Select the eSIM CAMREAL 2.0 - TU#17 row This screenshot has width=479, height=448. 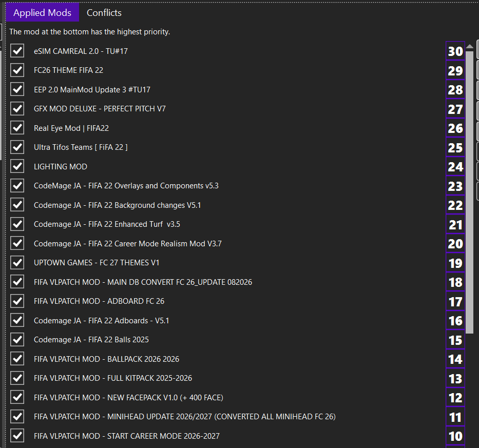81,51
